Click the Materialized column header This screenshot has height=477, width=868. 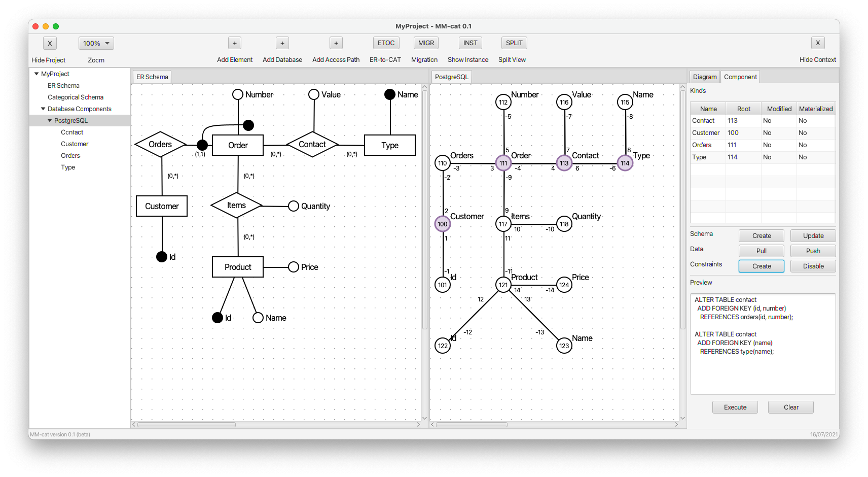pos(816,109)
